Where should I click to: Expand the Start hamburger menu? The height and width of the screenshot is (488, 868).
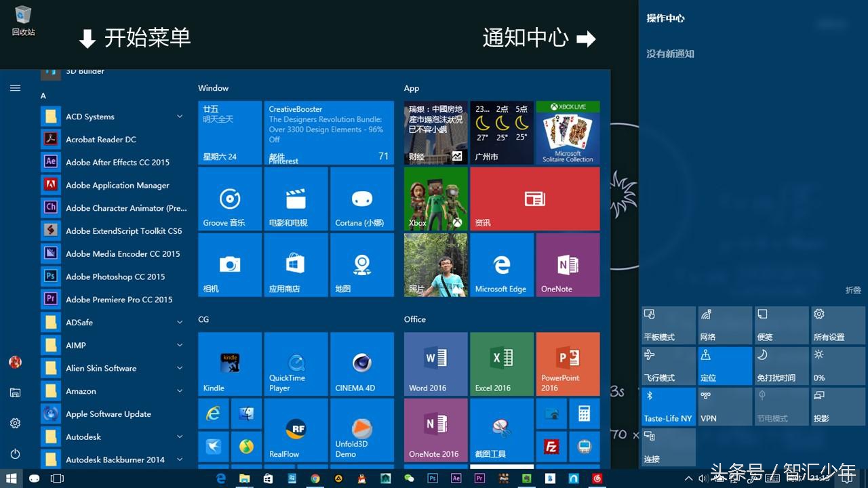pos(15,88)
